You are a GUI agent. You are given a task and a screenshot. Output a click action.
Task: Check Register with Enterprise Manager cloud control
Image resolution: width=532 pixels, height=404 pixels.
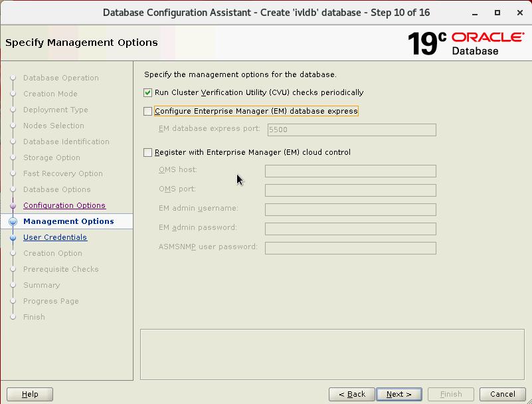coord(147,153)
